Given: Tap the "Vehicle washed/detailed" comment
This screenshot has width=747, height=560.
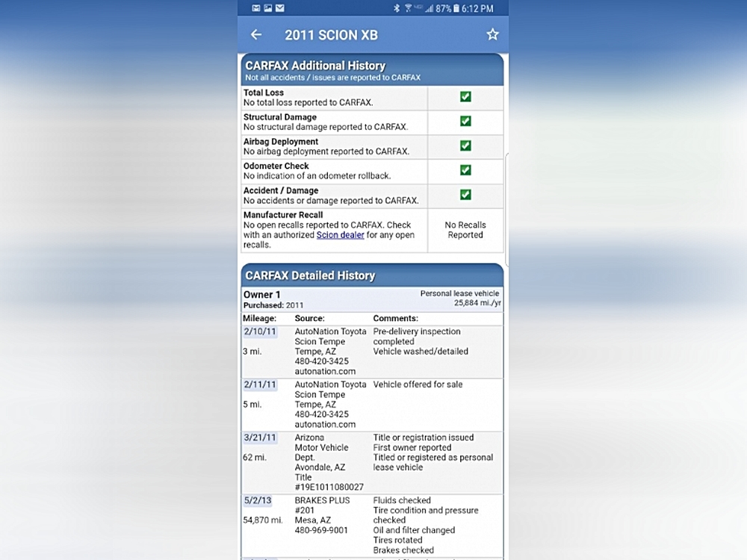Looking at the screenshot, I should coord(421,352).
